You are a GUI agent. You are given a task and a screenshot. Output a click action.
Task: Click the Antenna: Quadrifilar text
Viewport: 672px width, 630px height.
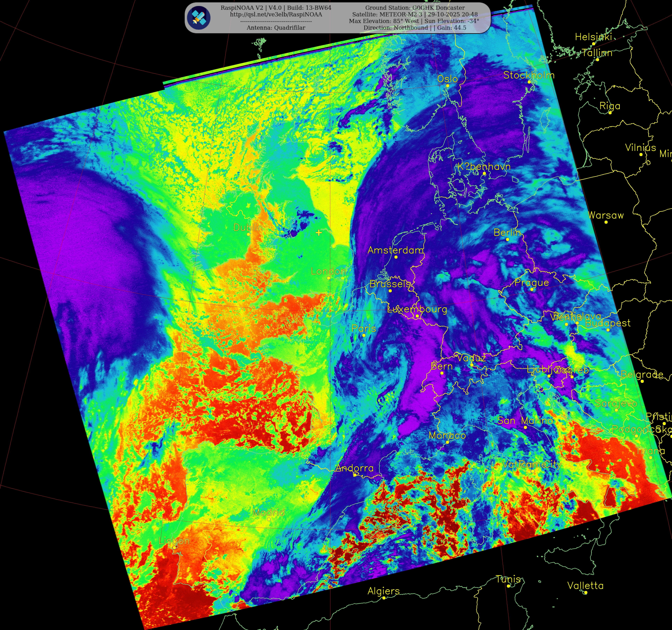coord(276,28)
